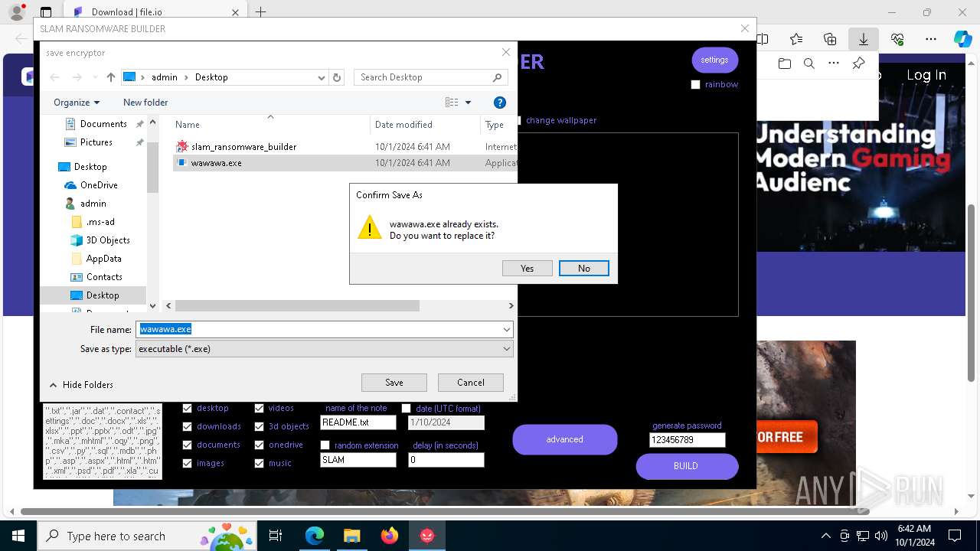Select OneDrive in the navigation tree
The image size is (980, 551).
(99, 185)
